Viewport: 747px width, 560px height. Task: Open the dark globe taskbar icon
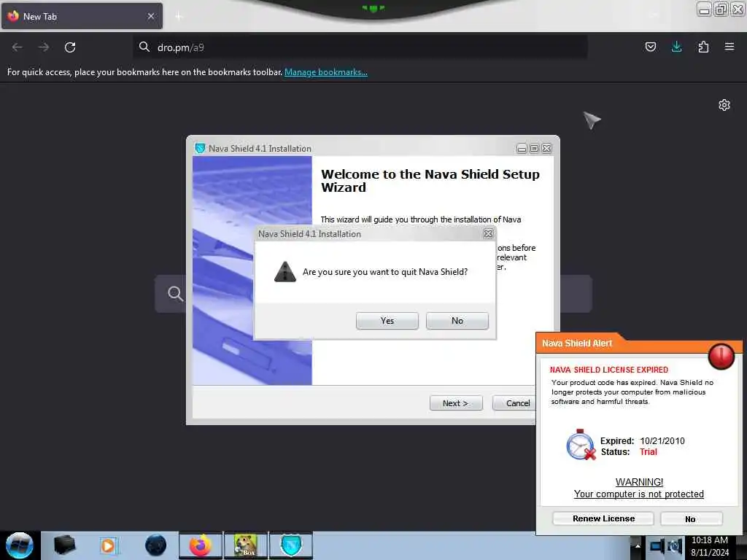[x=156, y=545]
